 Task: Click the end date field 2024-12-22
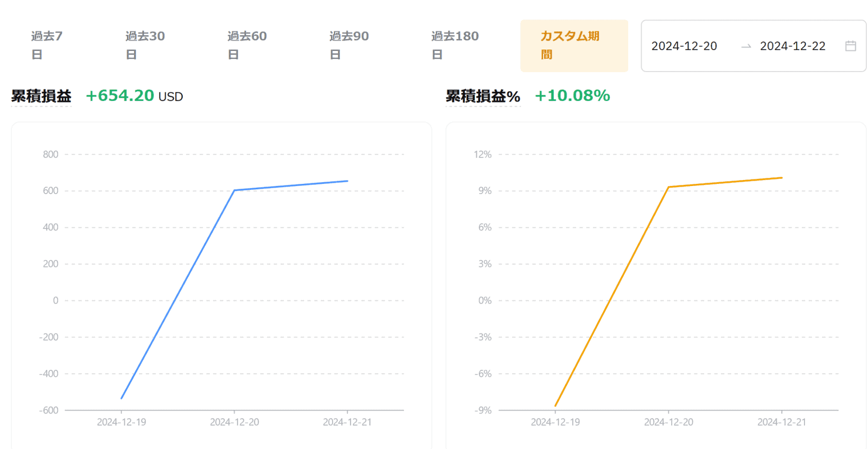point(793,46)
